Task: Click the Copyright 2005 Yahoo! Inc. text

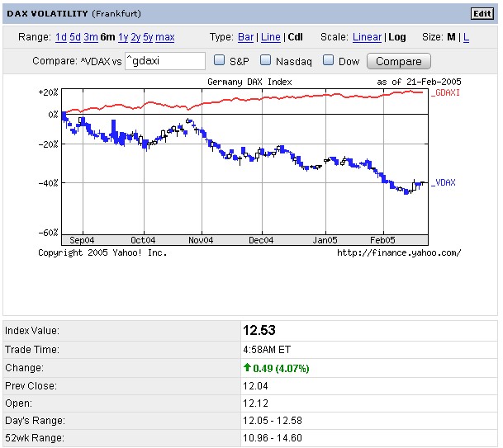Action: pos(102,252)
